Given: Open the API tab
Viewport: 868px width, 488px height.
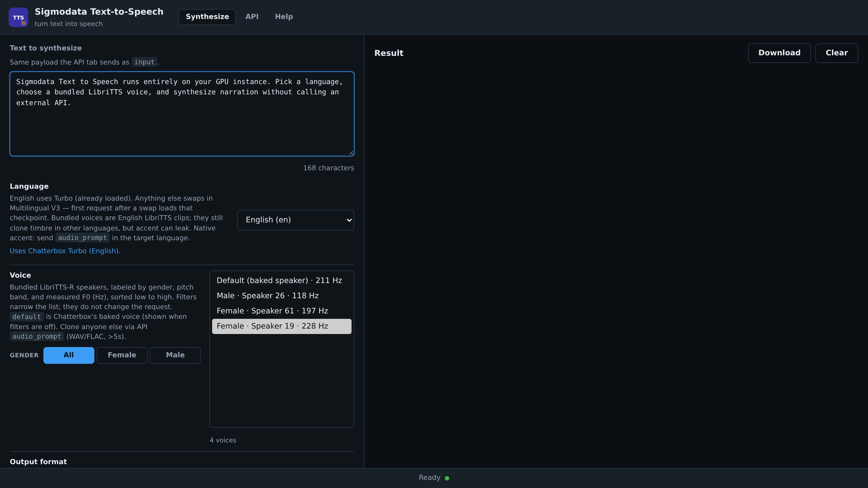Looking at the screenshot, I should (252, 17).
